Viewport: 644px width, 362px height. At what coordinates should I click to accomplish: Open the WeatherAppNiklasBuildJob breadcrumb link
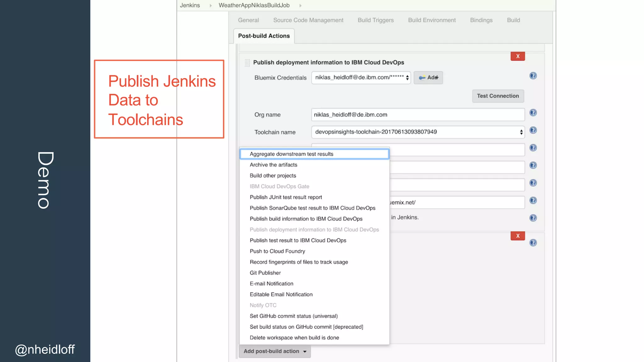(254, 5)
